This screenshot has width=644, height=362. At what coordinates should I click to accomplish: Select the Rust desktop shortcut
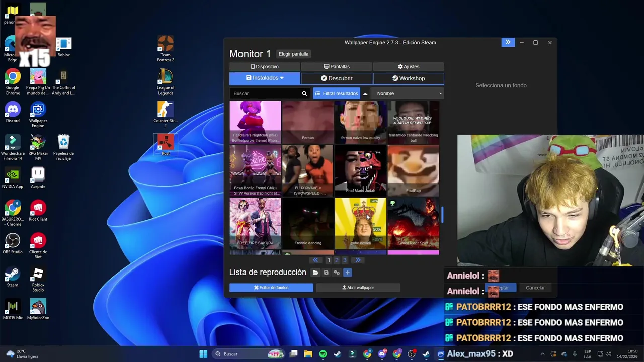(166, 145)
